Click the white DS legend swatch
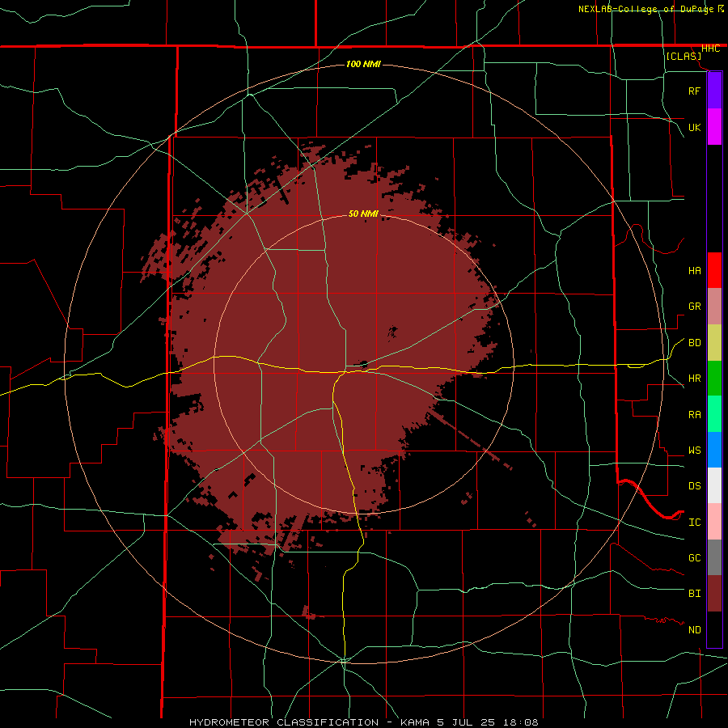This screenshot has height=728, width=728. (x=714, y=485)
